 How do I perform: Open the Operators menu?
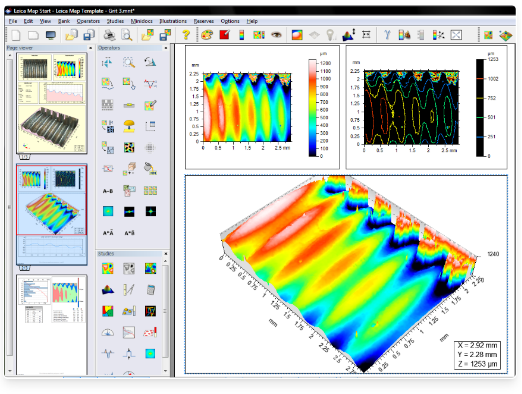[88, 21]
